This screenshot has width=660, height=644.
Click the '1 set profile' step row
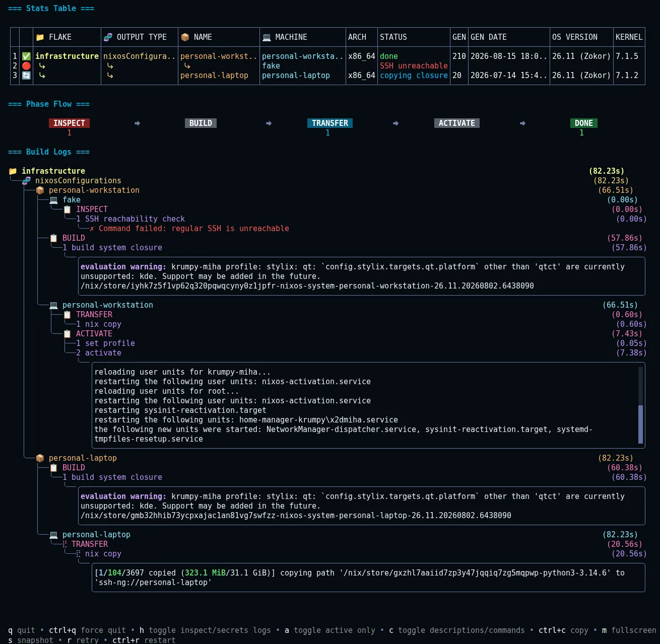[x=105, y=343]
